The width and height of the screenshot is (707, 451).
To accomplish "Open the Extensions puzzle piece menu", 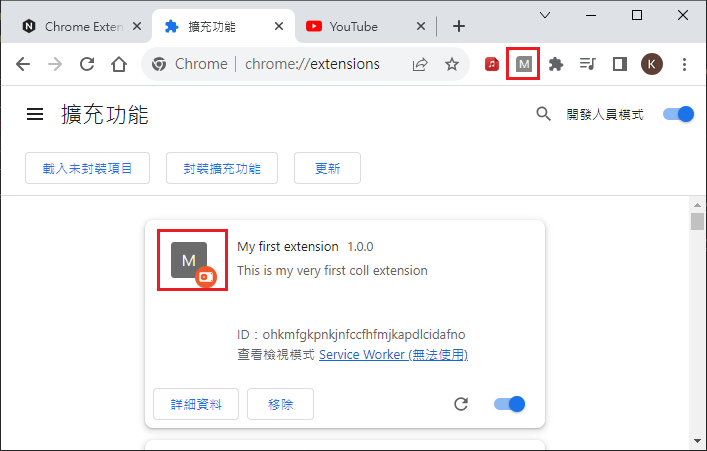I will pos(556,64).
